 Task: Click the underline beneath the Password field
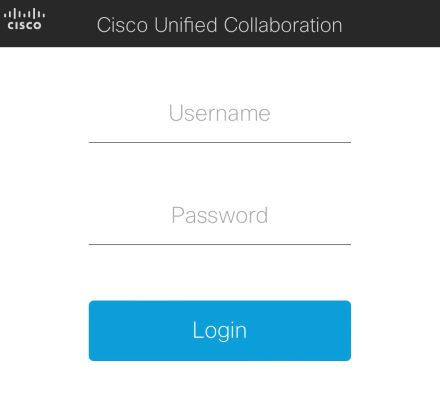220,244
